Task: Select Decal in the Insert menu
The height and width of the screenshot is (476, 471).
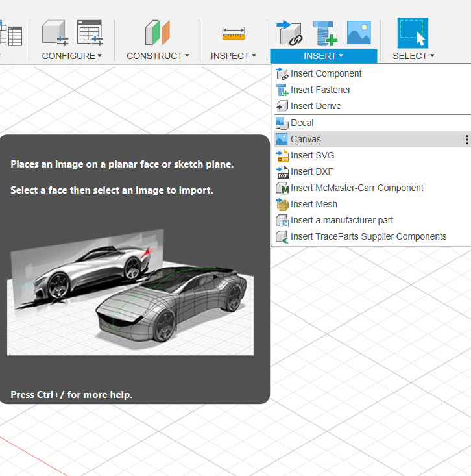Action: click(x=373, y=123)
